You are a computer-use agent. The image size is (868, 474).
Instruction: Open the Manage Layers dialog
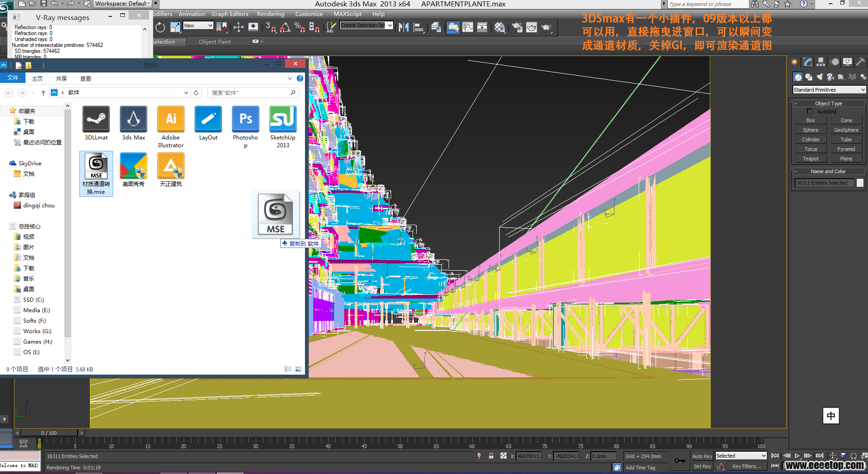tap(436, 27)
